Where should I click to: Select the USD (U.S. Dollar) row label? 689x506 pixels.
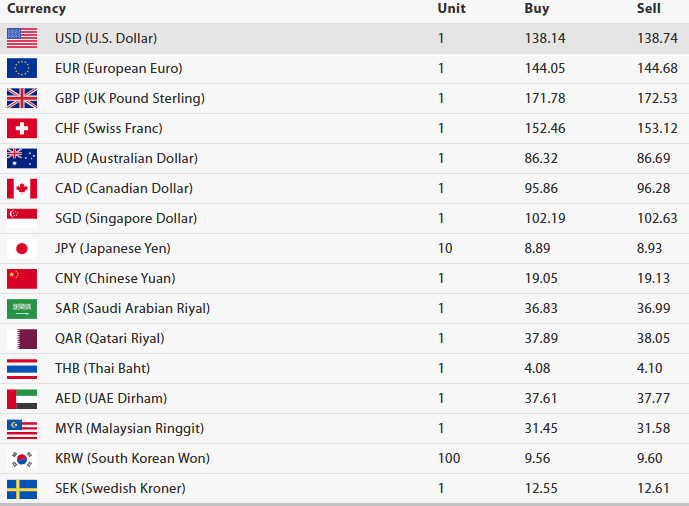click(x=106, y=38)
